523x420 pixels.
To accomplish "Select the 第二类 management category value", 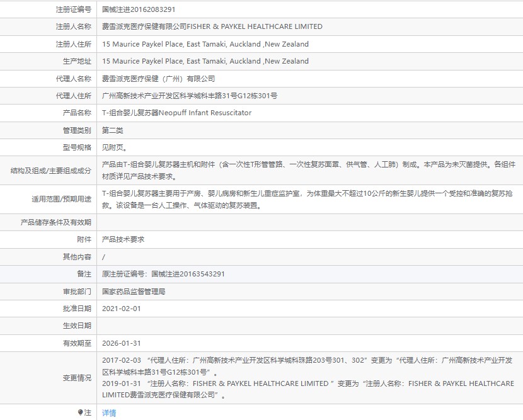I will (113, 130).
